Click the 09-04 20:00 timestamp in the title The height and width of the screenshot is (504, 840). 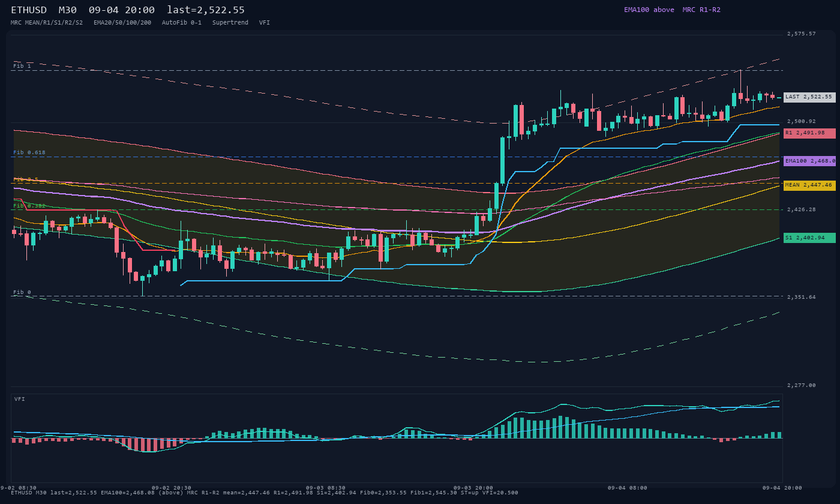(122, 10)
